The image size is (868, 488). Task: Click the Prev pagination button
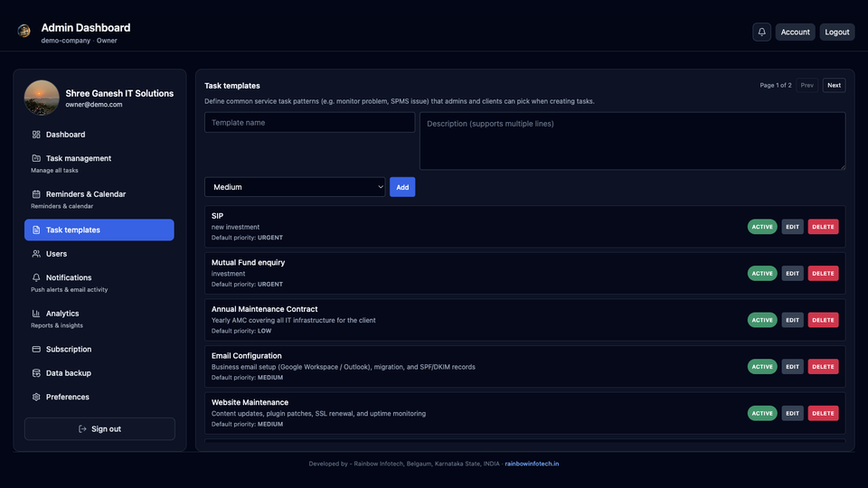point(807,85)
